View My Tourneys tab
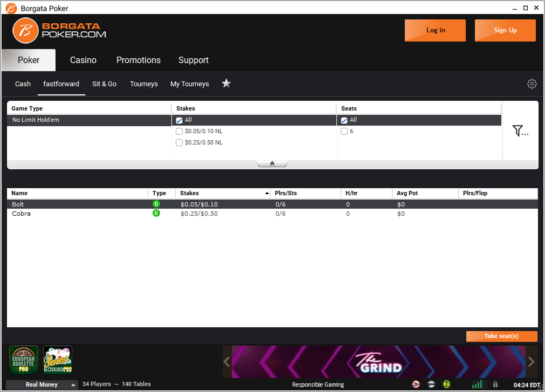 [x=190, y=84]
